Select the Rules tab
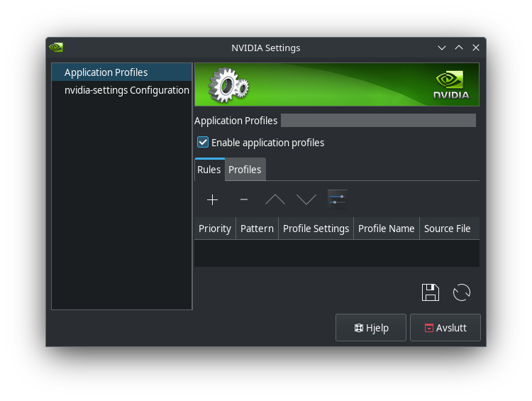Screen dimensions: 532x401 [x=209, y=170]
